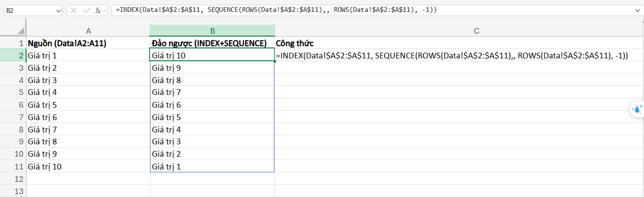Select cell B10 'Giá trị 2'

coord(212,154)
